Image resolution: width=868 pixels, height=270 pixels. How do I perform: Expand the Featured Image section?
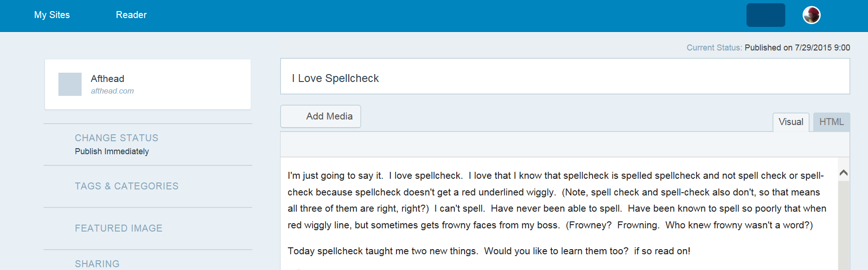119,228
